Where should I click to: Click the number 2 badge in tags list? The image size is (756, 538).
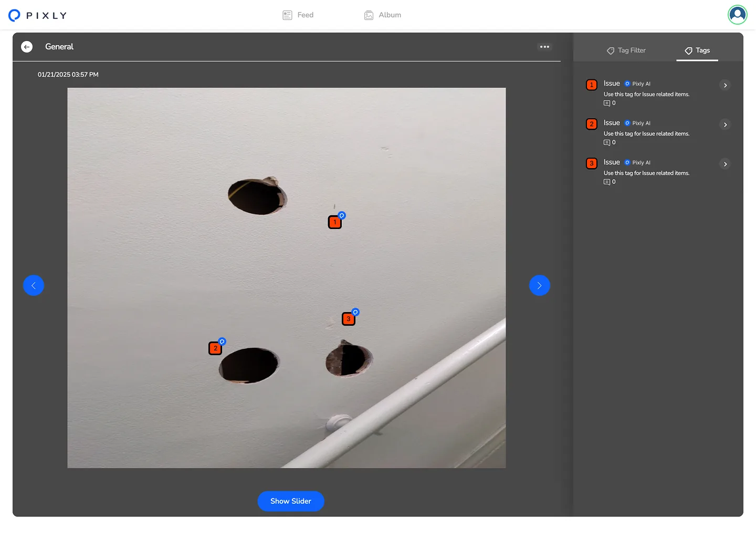[592, 124]
